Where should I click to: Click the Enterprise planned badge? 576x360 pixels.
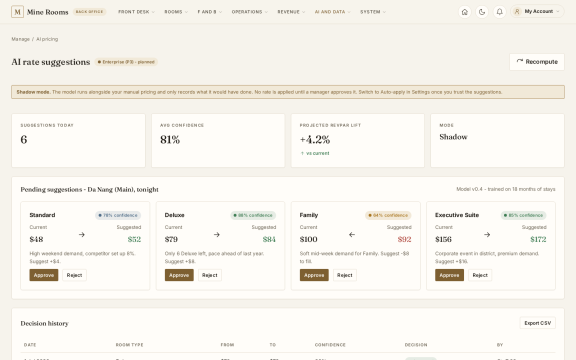pos(126,62)
